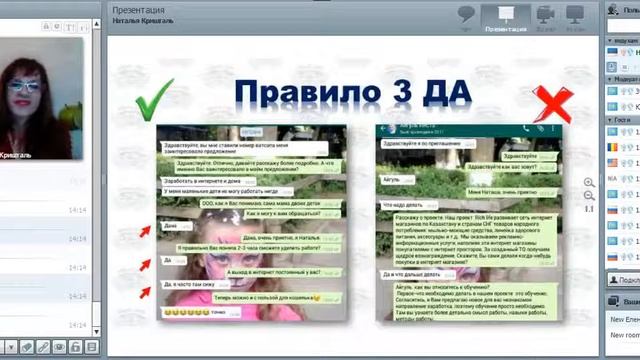Click the round icon next to the webcam lock
Screen dimensions: 640x360
click(x=57, y=27)
